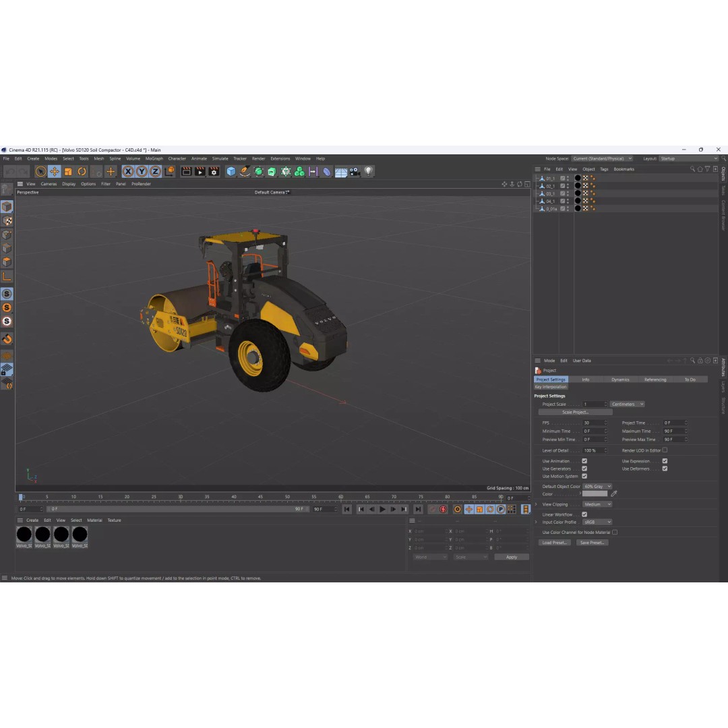Image resolution: width=728 pixels, height=728 pixels.
Task: Open Input Color Profile sRGB dropdown
Action: click(x=597, y=522)
